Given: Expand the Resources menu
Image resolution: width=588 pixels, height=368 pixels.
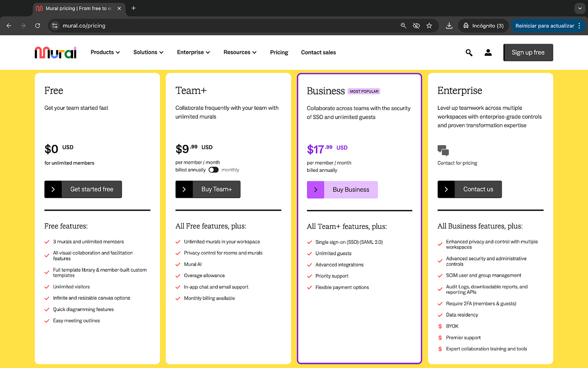Looking at the screenshot, I should pyautogui.click(x=240, y=52).
